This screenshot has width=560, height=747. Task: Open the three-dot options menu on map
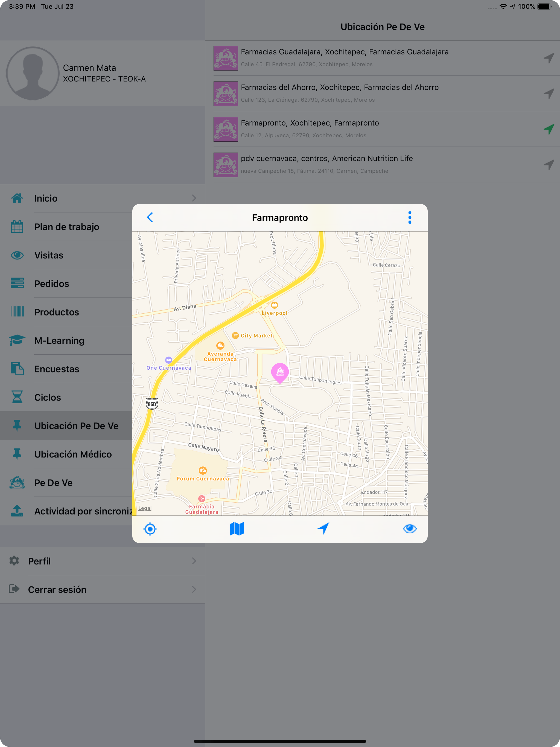pyautogui.click(x=410, y=217)
